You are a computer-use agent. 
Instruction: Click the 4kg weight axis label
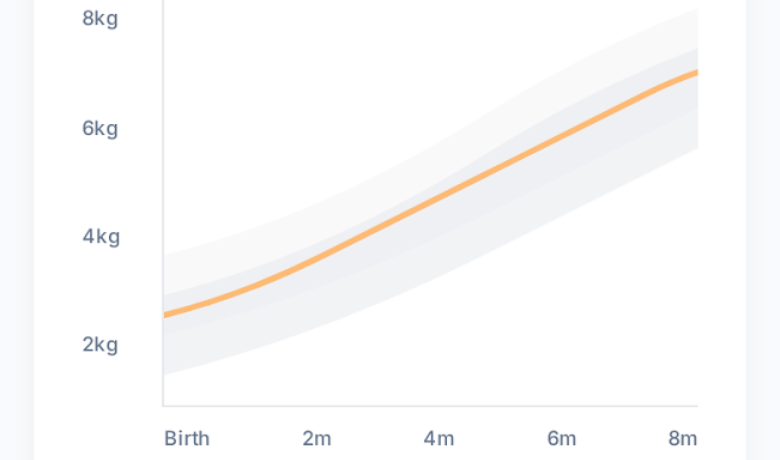[101, 237]
